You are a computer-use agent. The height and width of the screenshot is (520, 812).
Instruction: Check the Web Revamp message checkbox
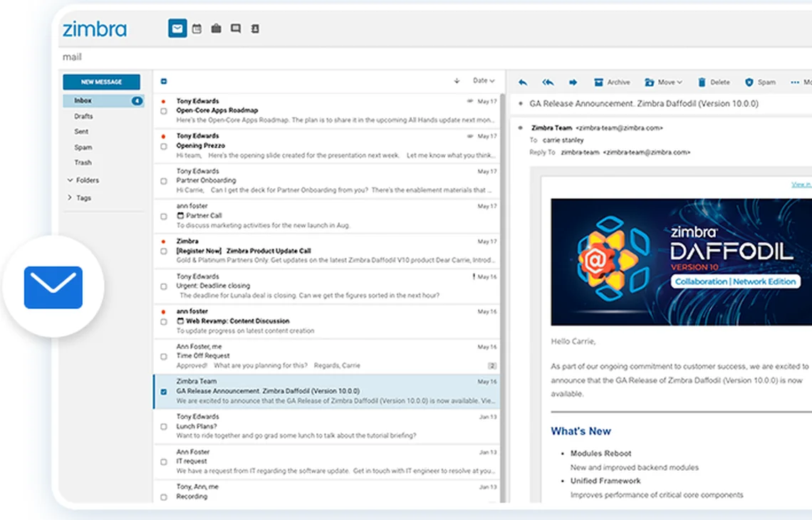[x=164, y=322]
